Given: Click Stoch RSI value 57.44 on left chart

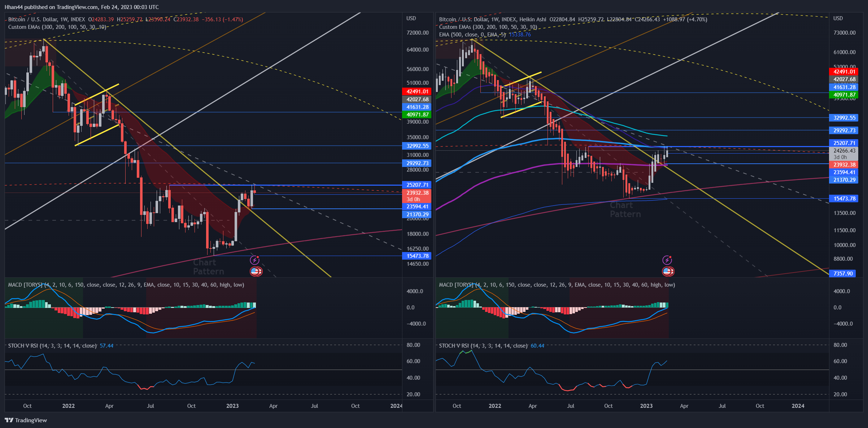Looking at the screenshot, I should 106,346.
